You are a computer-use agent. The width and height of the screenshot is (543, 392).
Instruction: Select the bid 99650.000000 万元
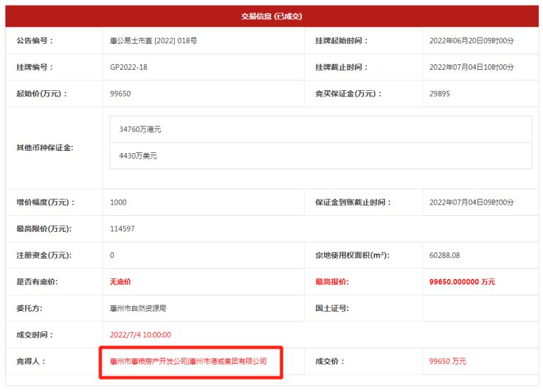click(463, 282)
